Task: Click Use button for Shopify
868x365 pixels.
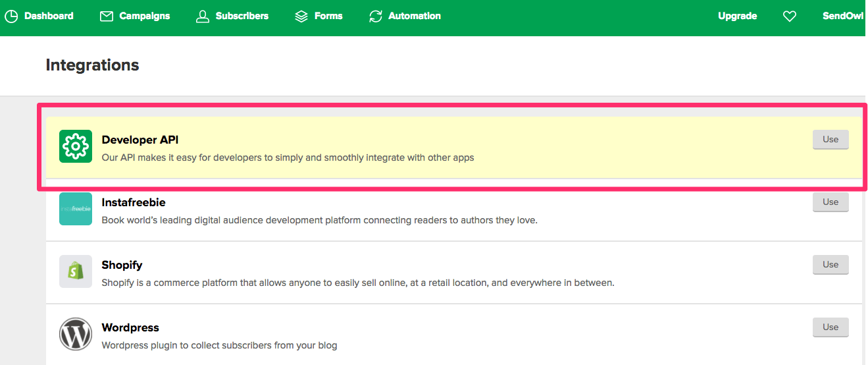Action: click(830, 265)
